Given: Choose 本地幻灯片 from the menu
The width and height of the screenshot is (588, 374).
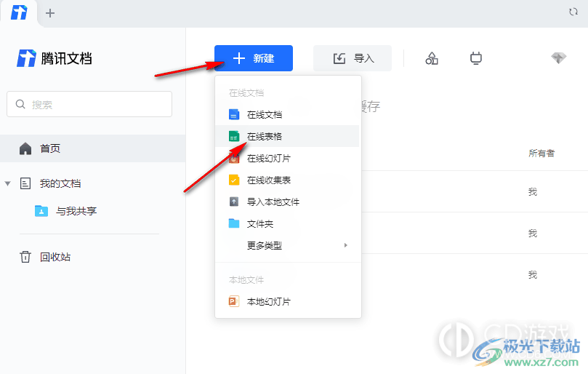Looking at the screenshot, I should tap(287, 301).
